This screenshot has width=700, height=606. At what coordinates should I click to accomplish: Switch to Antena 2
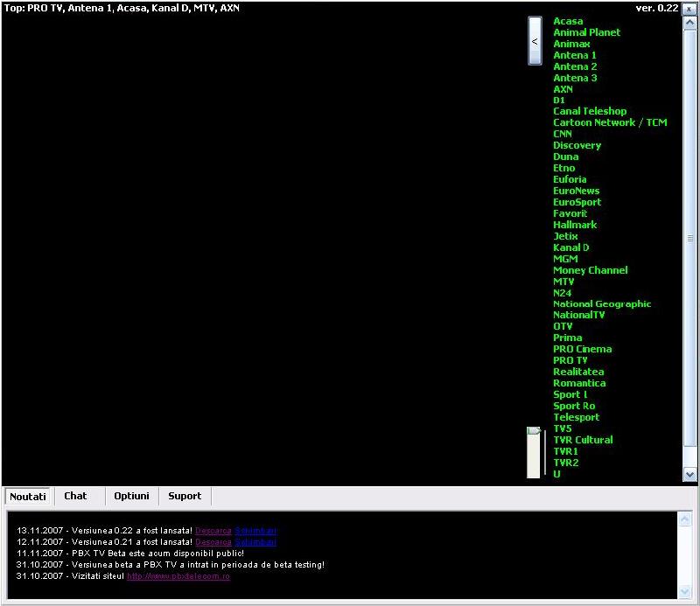coord(575,66)
